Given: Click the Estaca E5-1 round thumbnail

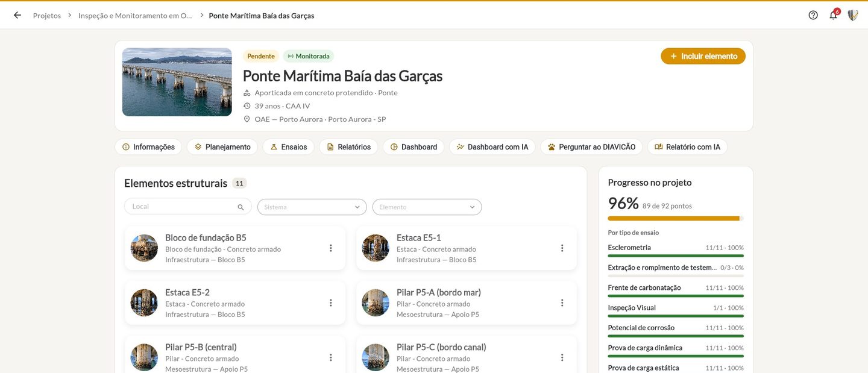Looking at the screenshot, I should coord(376,248).
